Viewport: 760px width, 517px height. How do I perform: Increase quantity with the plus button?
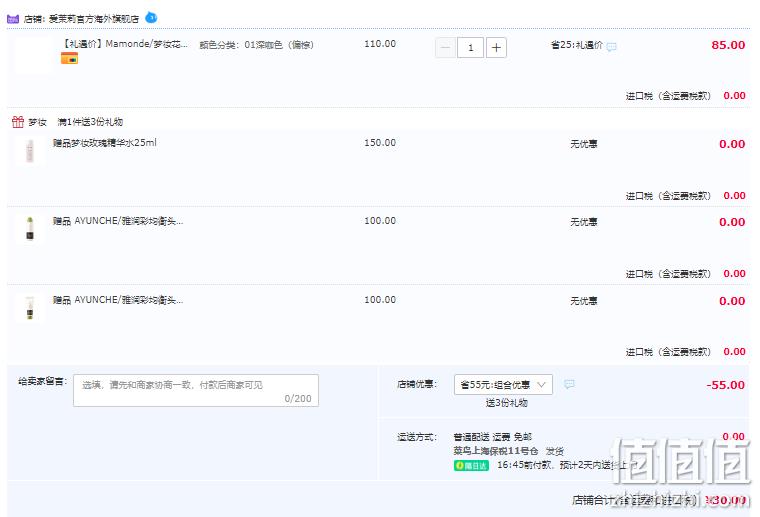point(496,47)
